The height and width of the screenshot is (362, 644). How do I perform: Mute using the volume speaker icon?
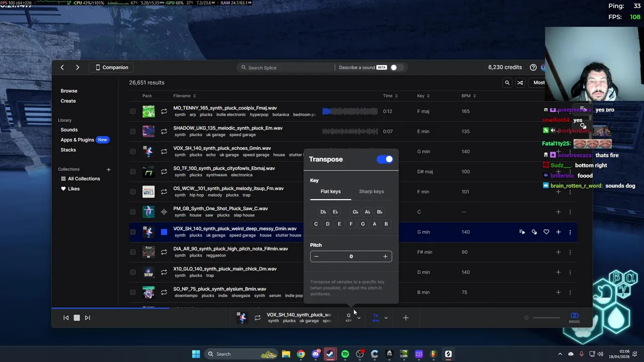pyautogui.click(x=526, y=318)
